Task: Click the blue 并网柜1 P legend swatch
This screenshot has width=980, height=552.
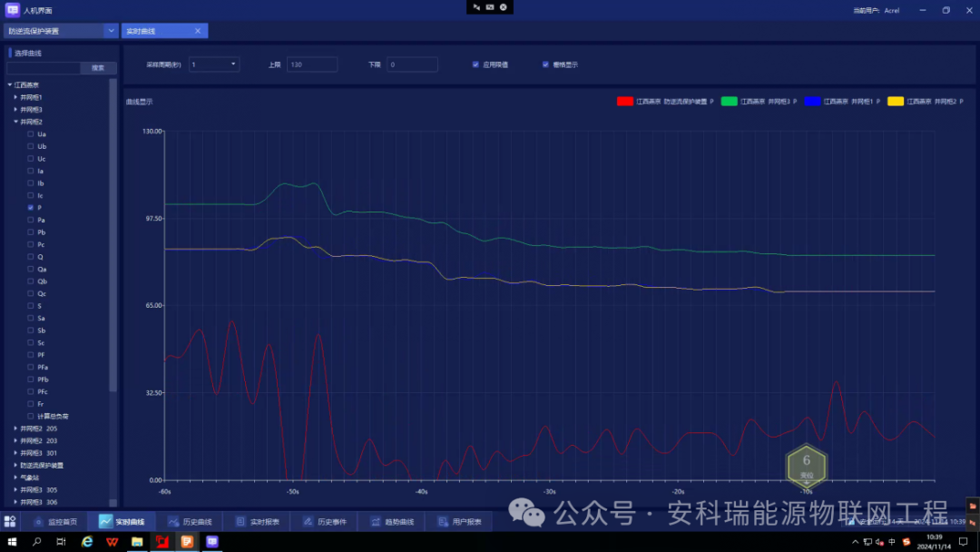Action: coord(812,102)
